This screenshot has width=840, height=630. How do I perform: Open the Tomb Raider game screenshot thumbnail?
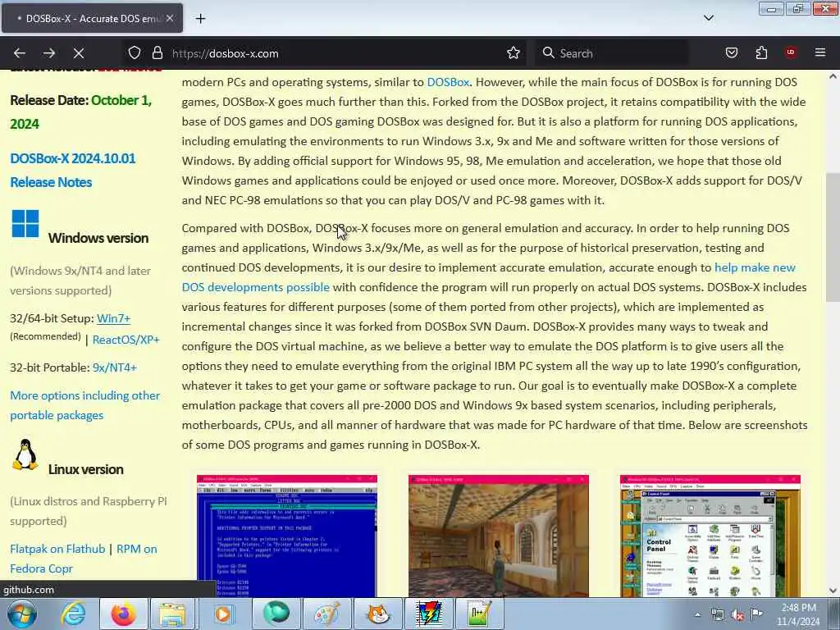click(498, 536)
